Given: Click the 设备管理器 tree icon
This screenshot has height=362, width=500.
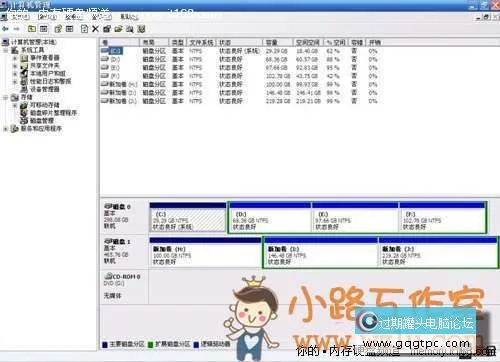Looking at the screenshot, I should click(x=24, y=89).
